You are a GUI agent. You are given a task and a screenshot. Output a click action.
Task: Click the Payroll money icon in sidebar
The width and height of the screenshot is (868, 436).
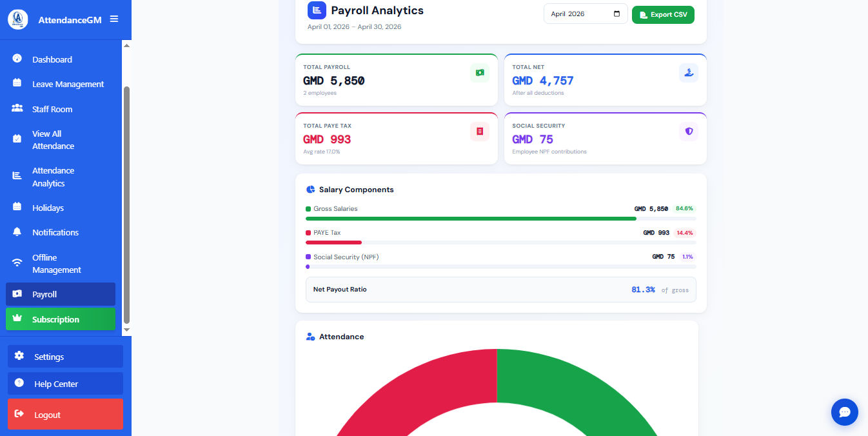coord(17,293)
